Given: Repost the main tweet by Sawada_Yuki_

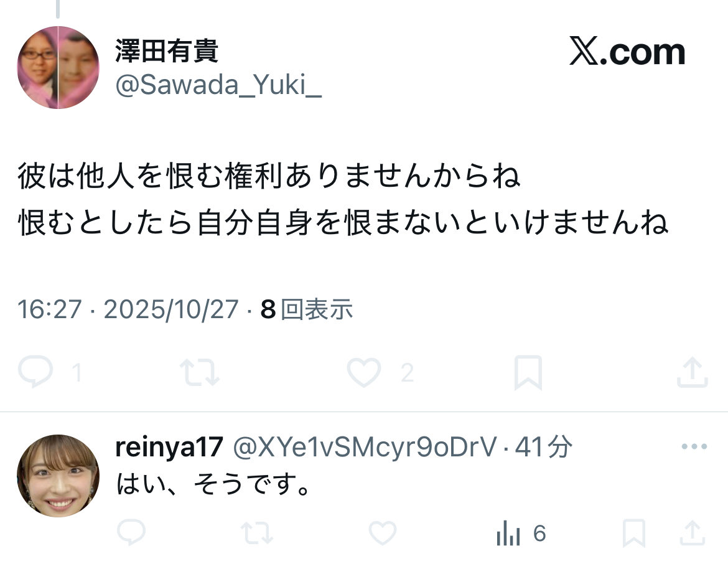Looking at the screenshot, I should click(200, 372).
